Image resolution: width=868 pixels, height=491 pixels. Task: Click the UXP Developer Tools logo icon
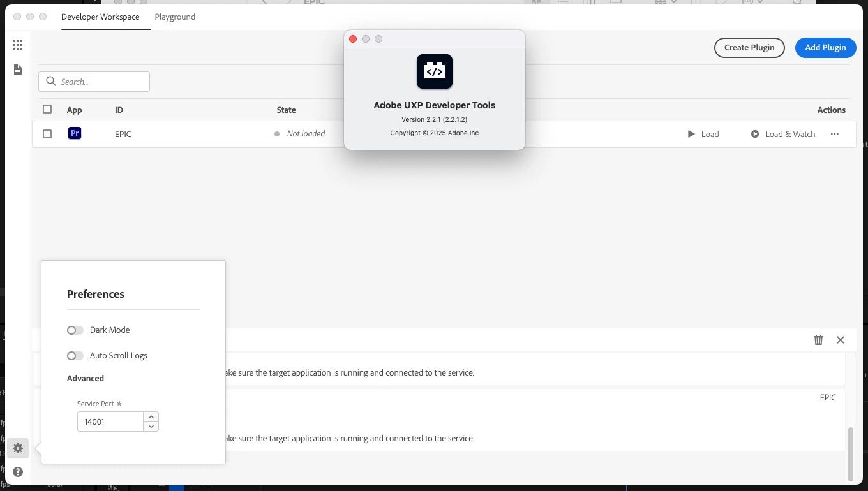[x=435, y=71]
